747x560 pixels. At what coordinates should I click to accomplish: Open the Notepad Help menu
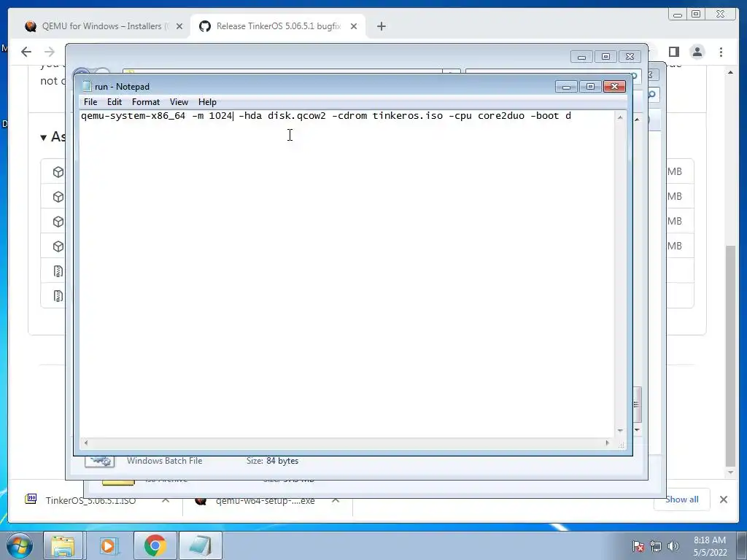207,102
